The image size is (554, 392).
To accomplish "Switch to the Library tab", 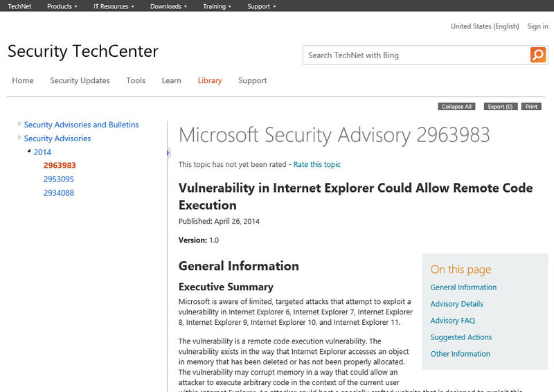I will coord(210,80).
